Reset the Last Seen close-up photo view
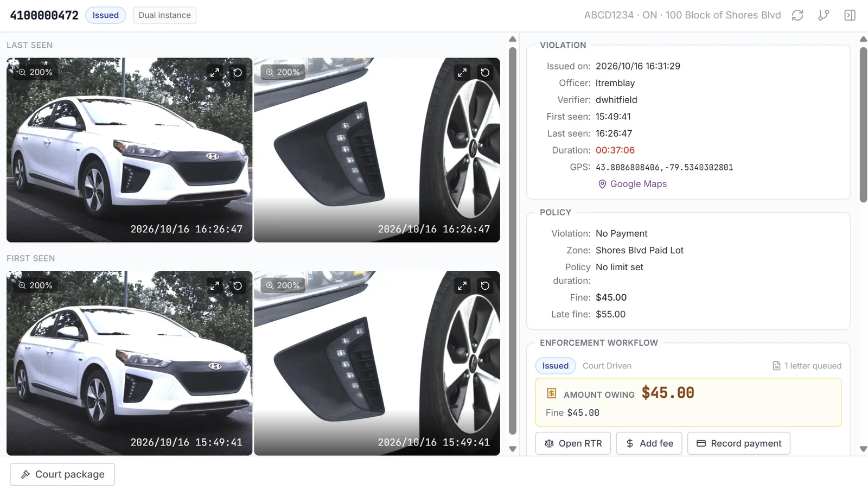The image size is (868, 490). click(x=485, y=73)
